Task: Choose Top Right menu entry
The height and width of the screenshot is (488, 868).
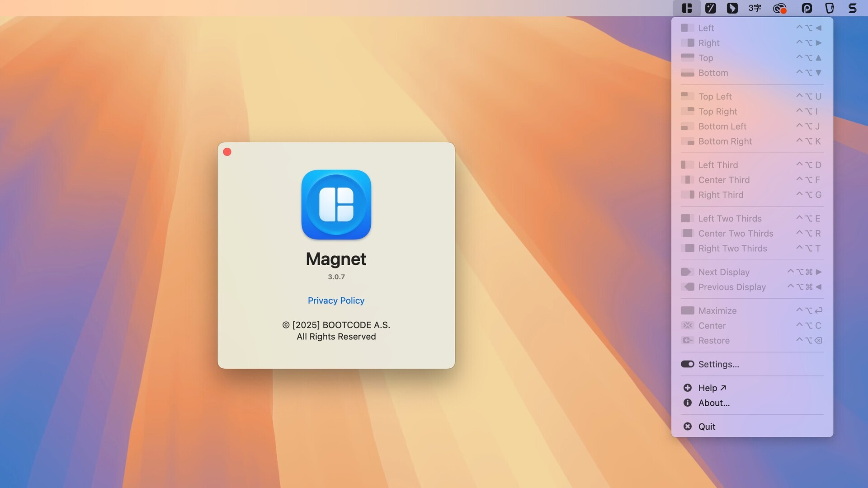Action: tap(752, 111)
